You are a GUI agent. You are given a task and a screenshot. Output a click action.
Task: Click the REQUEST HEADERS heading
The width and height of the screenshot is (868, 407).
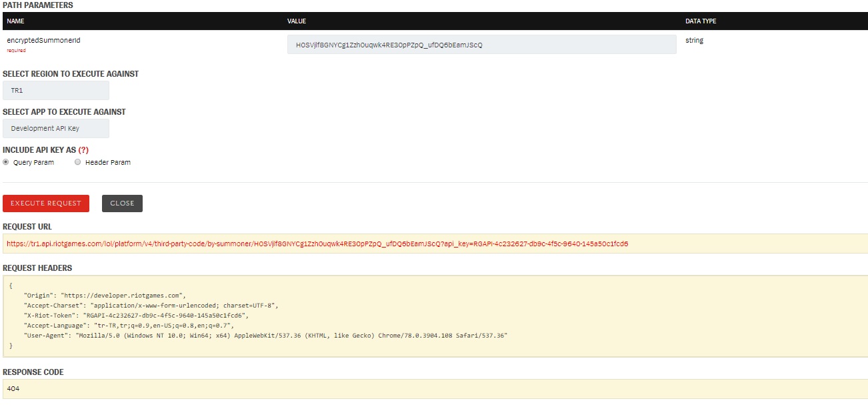[x=37, y=268]
